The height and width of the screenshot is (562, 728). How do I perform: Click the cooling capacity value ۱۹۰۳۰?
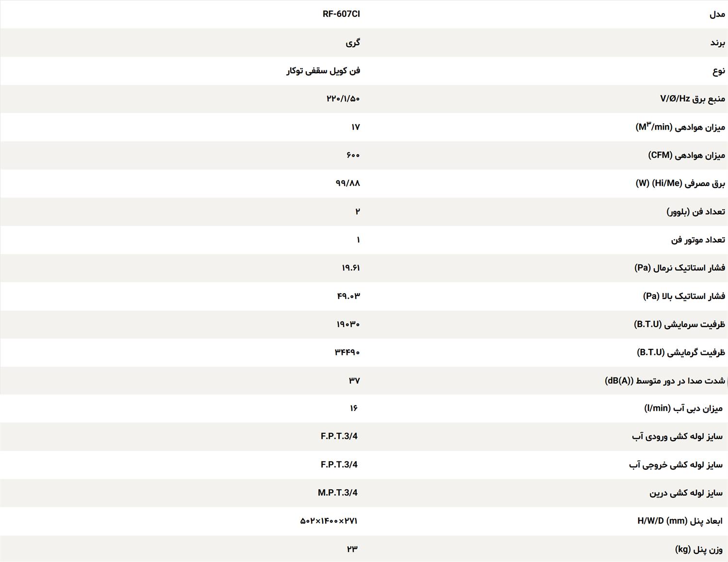click(348, 324)
